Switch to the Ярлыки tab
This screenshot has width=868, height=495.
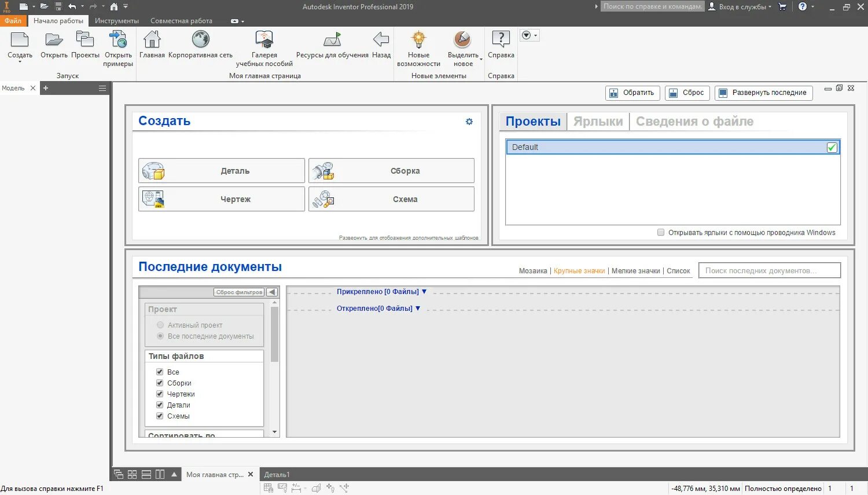[x=598, y=122]
